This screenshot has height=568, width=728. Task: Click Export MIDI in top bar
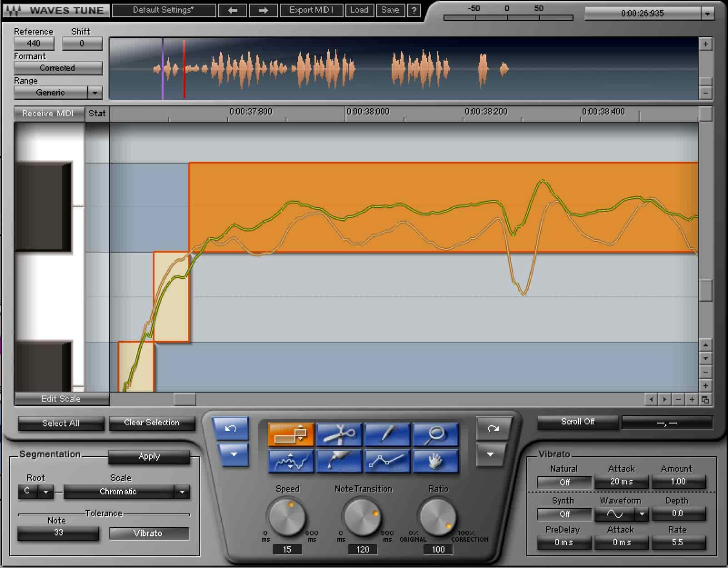[x=311, y=10]
